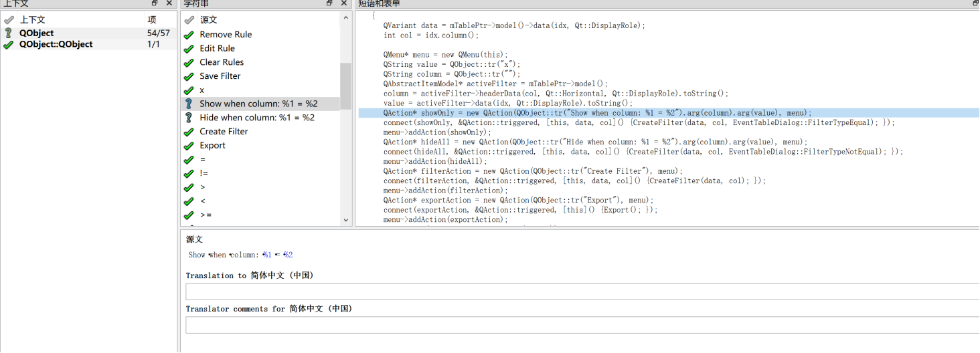Click status icon of 'Hide when column' string

(x=189, y=118)
